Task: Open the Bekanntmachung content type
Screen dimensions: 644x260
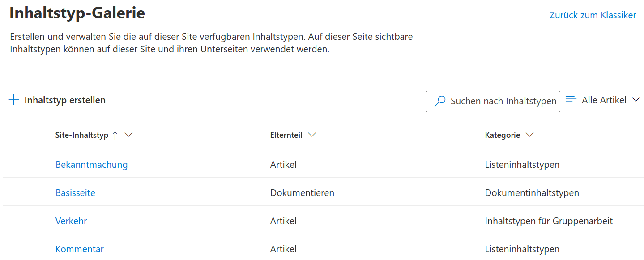Action: 92,165
